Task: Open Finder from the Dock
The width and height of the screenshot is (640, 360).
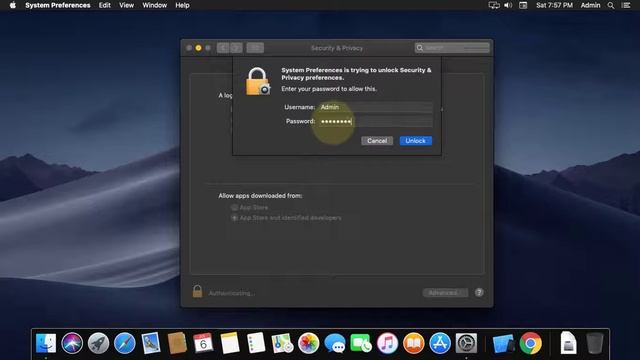Action: (x=46, y=343)
